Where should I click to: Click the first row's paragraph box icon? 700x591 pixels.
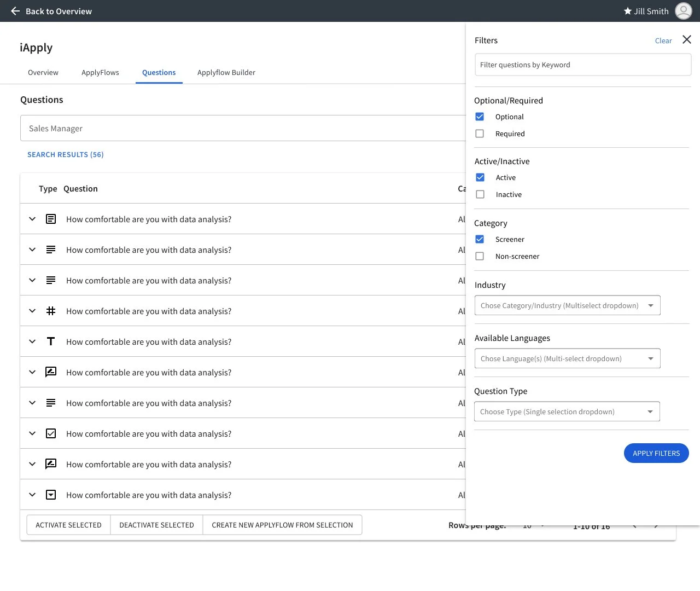(51, 219)
